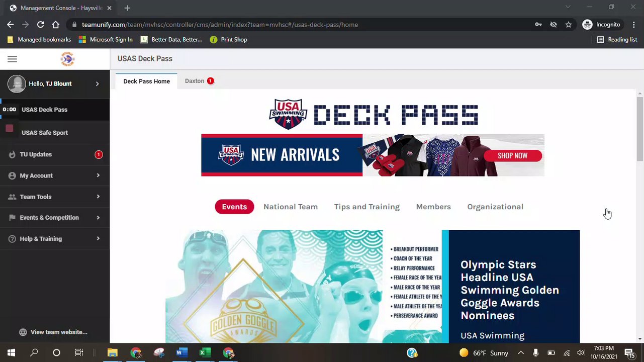This screenshot has width=644, height=362.
Task: Open the Better Data, Better bookmark
Action: point(171,40)
